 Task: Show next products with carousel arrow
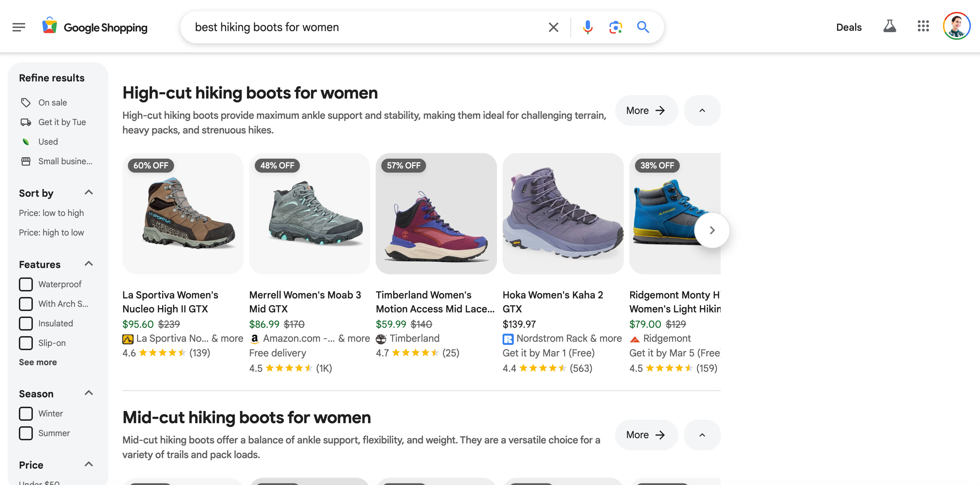click(712, 230)
